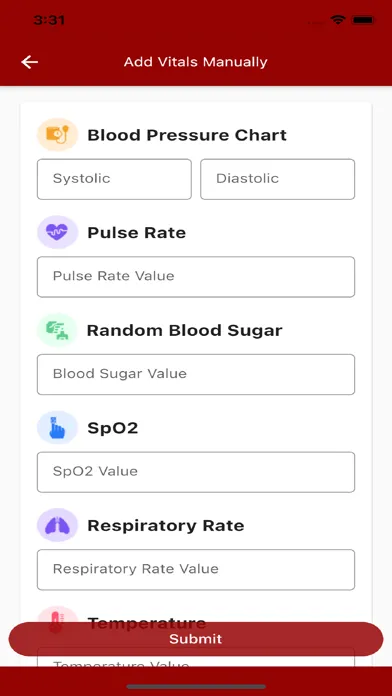Image resolution: width=392 pixels, height=696 pixels.
Task: Select the Blood Sugar Value field
Action: (x=196, y=375)
